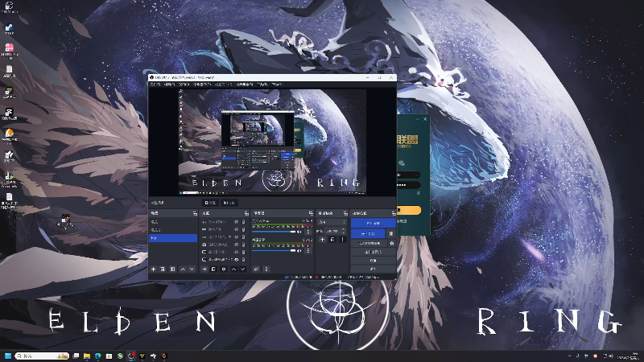
Task: Click the yellow login button in League client
Action: click(409, 210)
